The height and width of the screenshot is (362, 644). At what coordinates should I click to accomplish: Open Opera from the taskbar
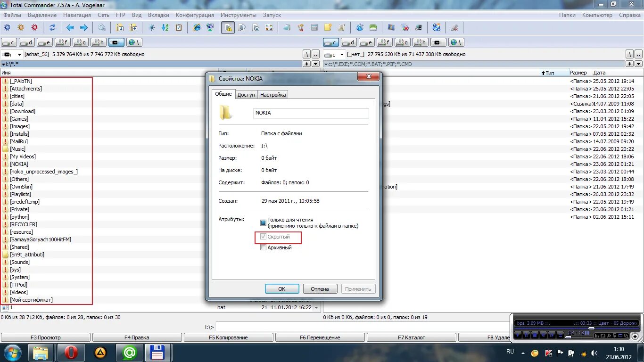71,353
